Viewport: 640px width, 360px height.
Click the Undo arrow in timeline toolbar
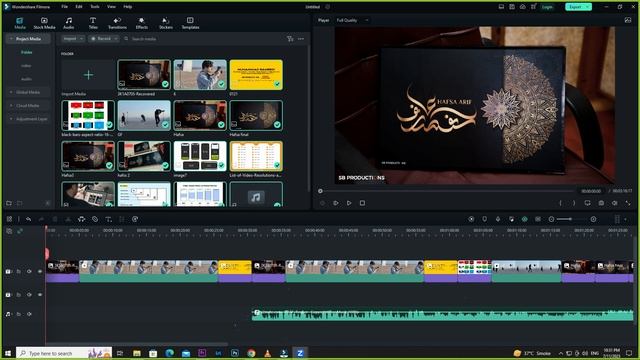tap(28, 219)
